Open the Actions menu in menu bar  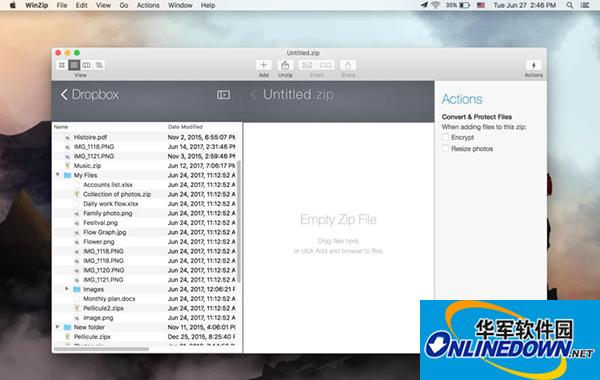point(148,5)
